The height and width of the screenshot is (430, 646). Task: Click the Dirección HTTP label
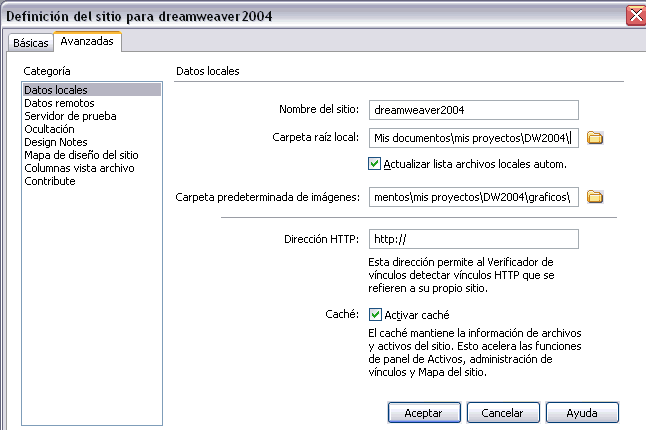pyautogui.click(x=321, y=239)
